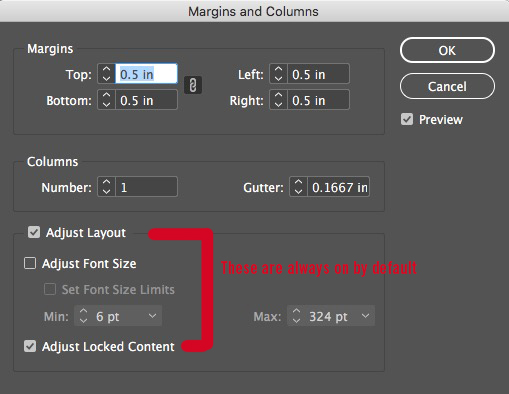509x394 pixels.
Task: Open the Max font size dropdown arrow
Action: pos(365,316)
